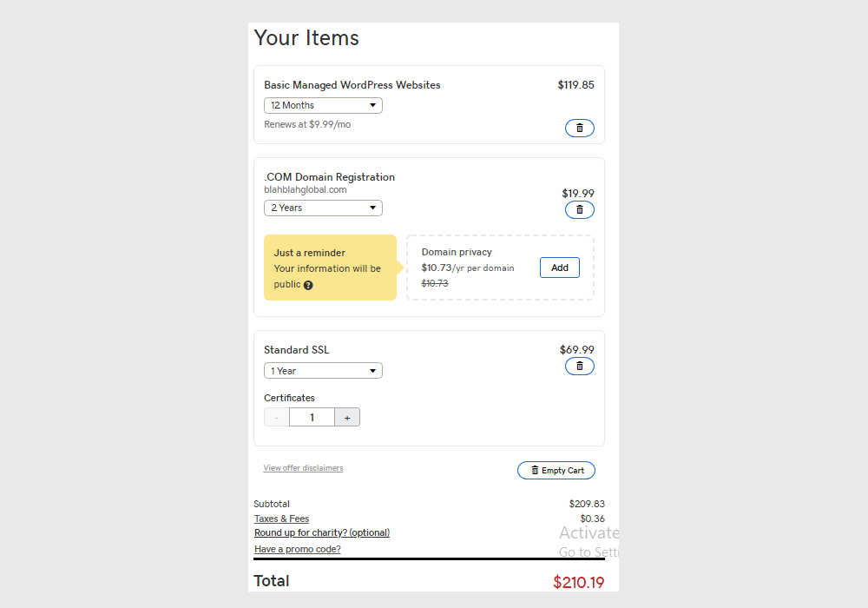The image size is (868, 608).
Task: Open the 12 Months term dropdown
Action: [x=323, y=105]
